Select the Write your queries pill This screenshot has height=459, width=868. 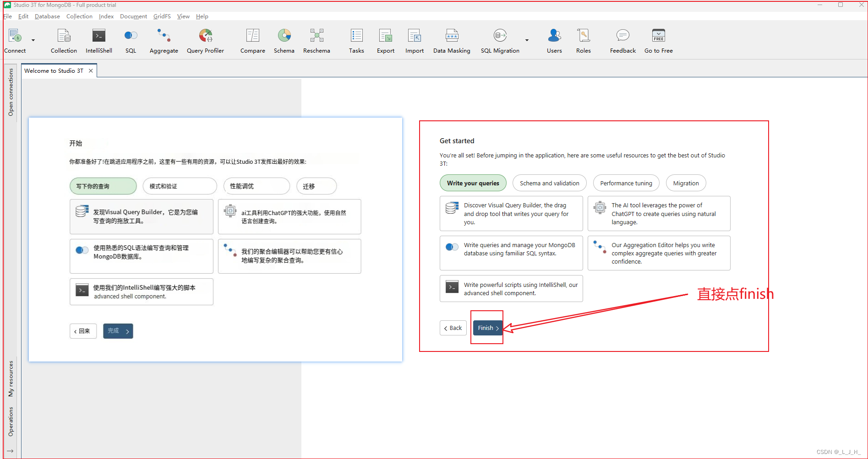pyautogui.click(x=473, y=183)
